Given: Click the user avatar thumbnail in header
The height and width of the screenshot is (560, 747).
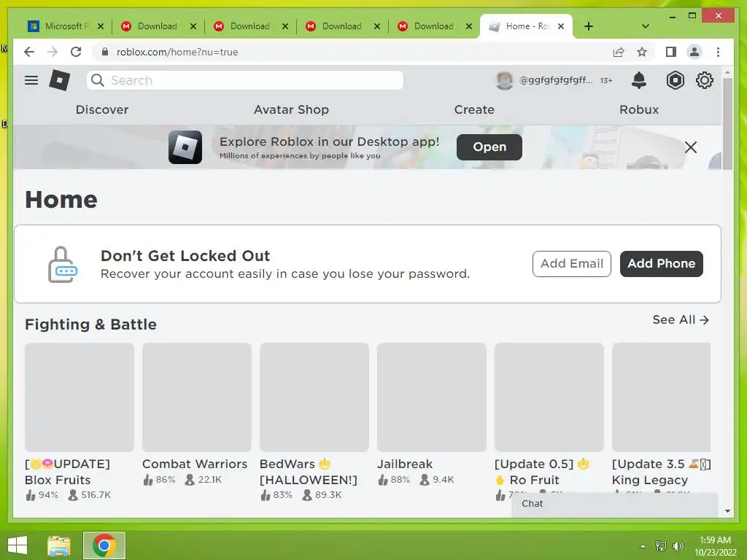Looking at the screenshot, I should 505,80.
